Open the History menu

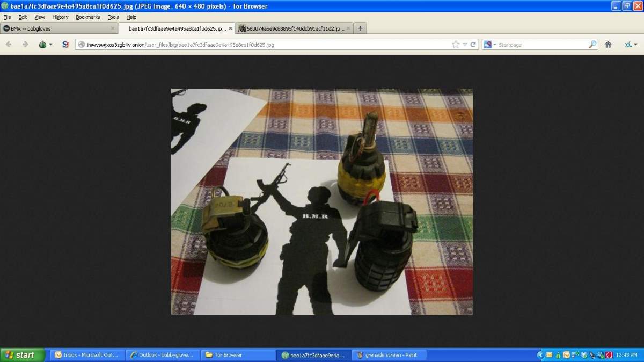click(x=60, y=17)
